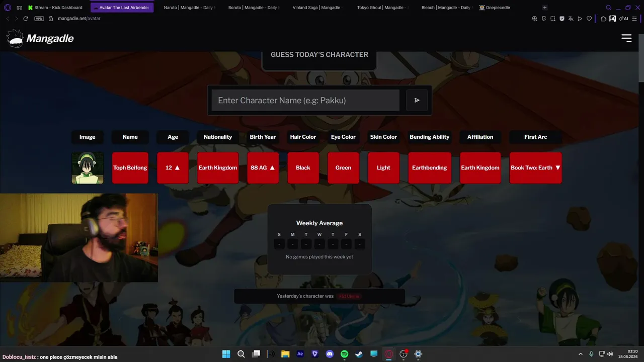Click the Opera GX menu icon
The width and height of the screenshot is (644, 362).
click(8, 8)
